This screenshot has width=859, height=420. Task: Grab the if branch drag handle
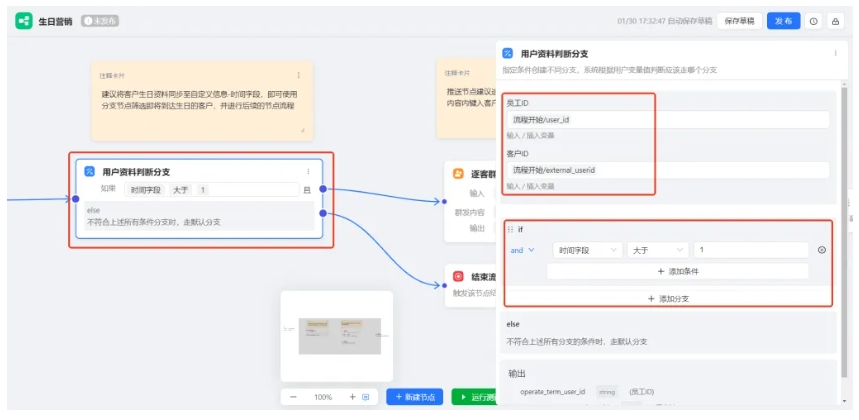tap(510, 229)
